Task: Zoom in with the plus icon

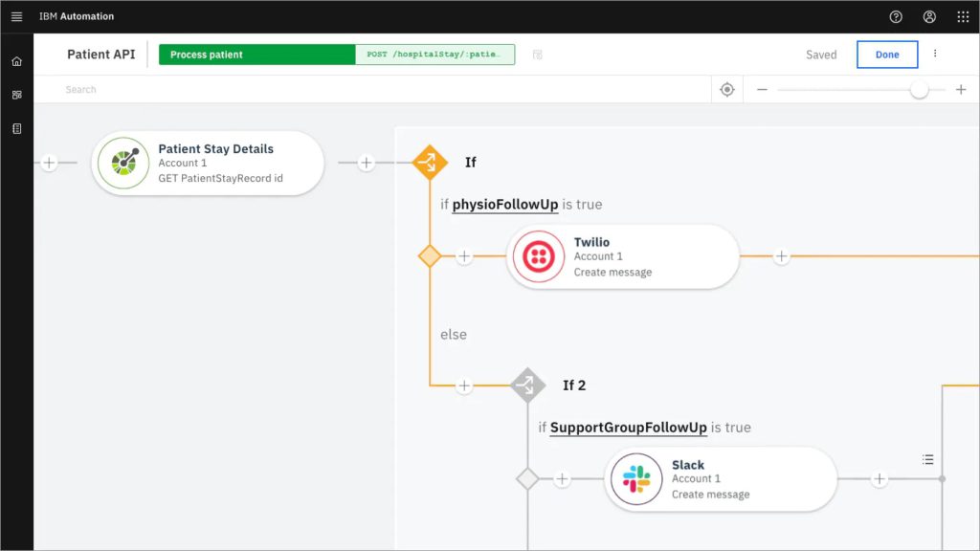Action: pos(961,89)
